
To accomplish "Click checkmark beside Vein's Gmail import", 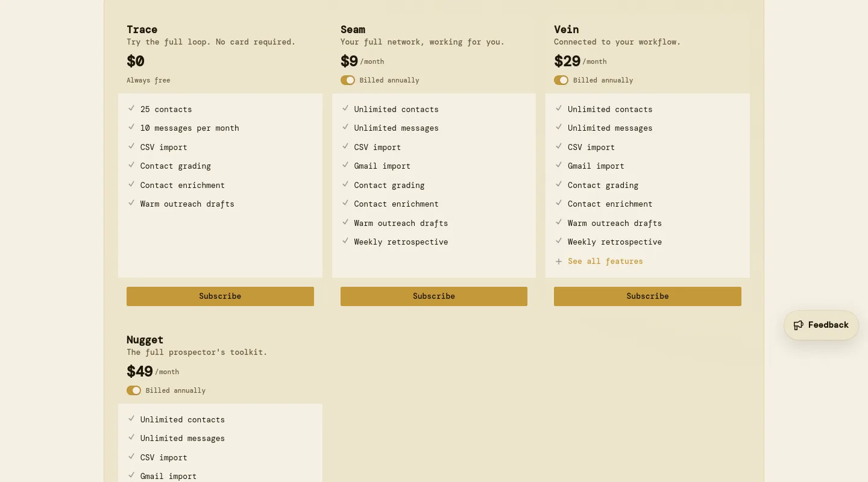I will coord(559,165).
